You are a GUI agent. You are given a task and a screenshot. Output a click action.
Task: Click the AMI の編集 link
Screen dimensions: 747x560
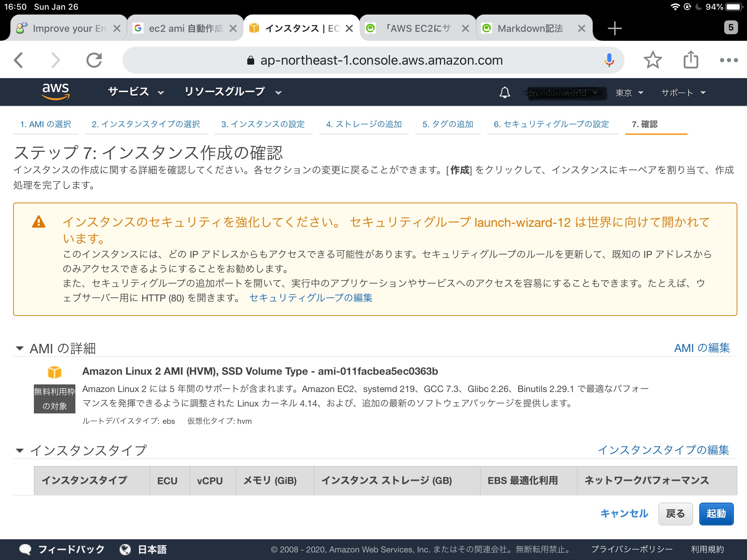[702, 348]
